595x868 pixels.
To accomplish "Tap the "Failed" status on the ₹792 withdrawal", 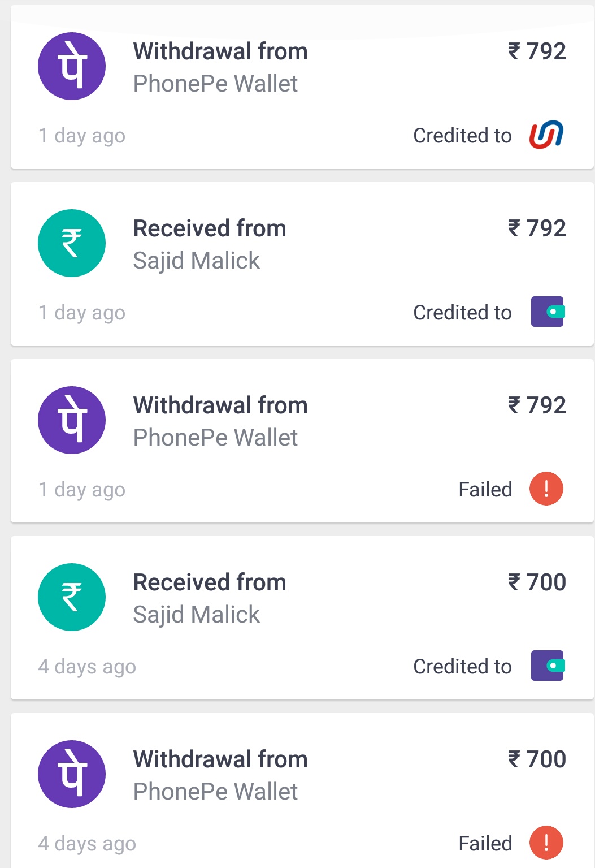I will click(485, 490).
